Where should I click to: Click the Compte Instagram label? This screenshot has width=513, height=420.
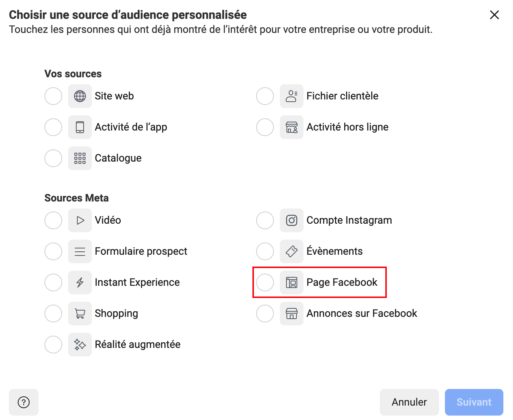coord(349,220)
